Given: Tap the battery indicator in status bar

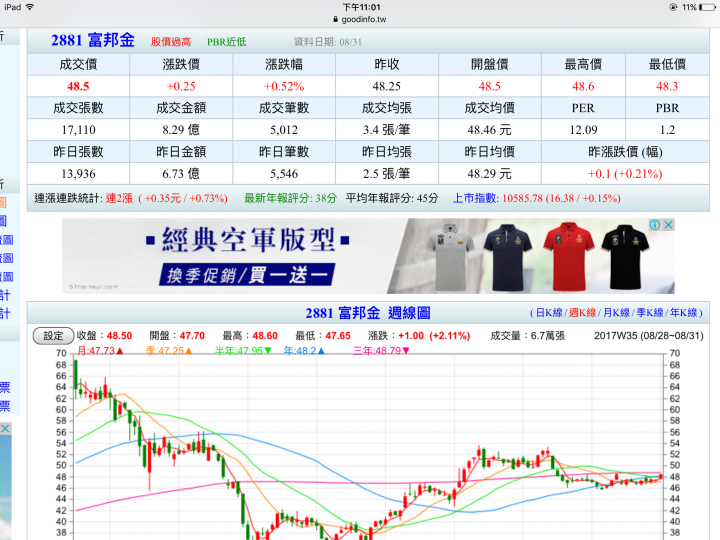Looking at the screenshot, I should click(x=706, y=7).
